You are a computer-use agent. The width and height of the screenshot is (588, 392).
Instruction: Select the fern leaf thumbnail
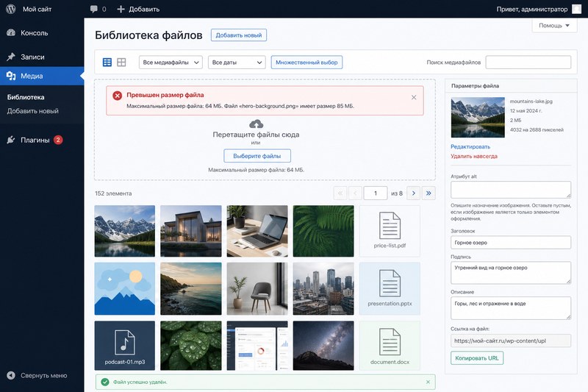(323, 231)
